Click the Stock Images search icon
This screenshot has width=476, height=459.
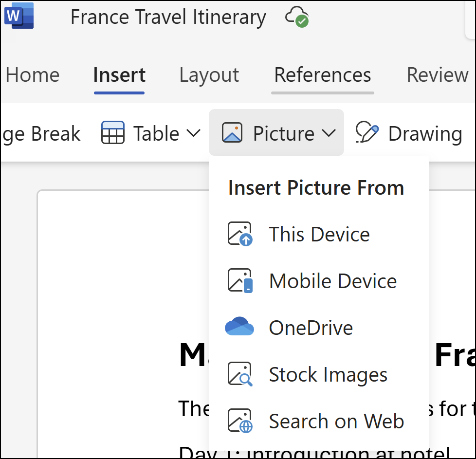coord(239,374)
